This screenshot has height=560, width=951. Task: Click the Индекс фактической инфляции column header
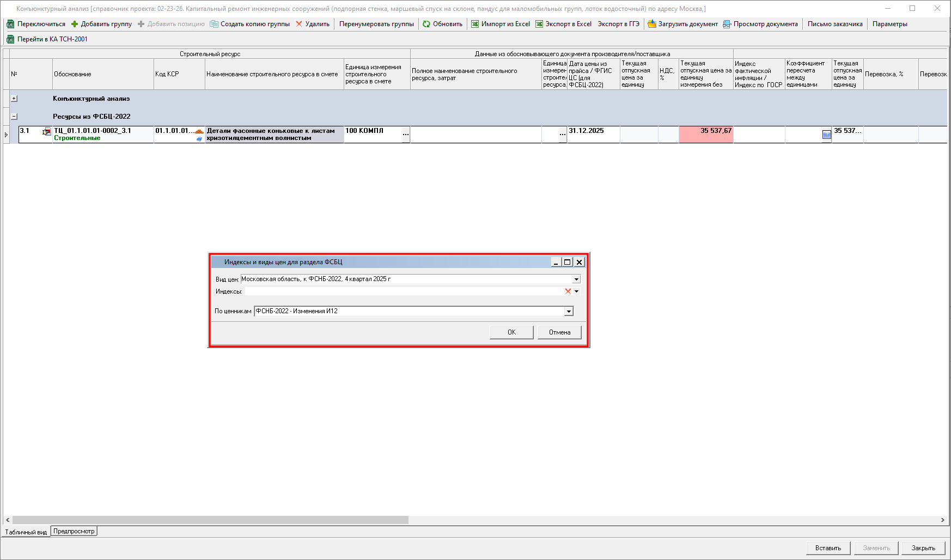pyautogui.click(x=759, y=74)
